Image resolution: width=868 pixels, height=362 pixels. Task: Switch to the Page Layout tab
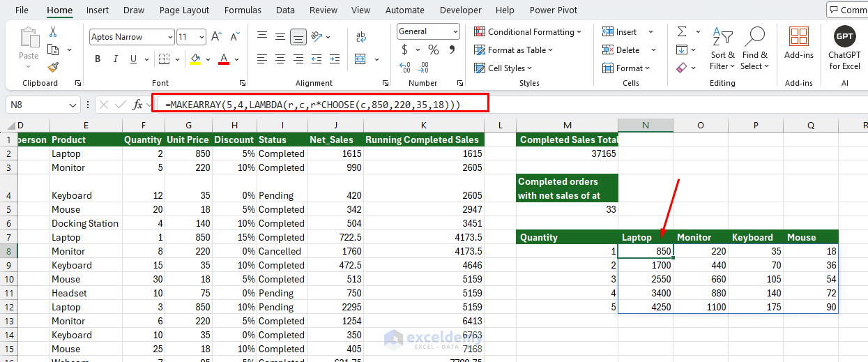pyautogui.click(x=184, y=10)
